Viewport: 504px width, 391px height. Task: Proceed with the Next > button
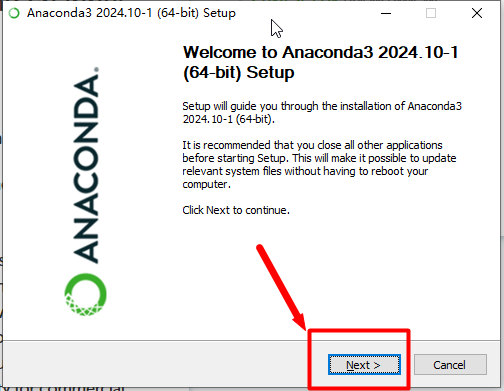pos(364,365)
